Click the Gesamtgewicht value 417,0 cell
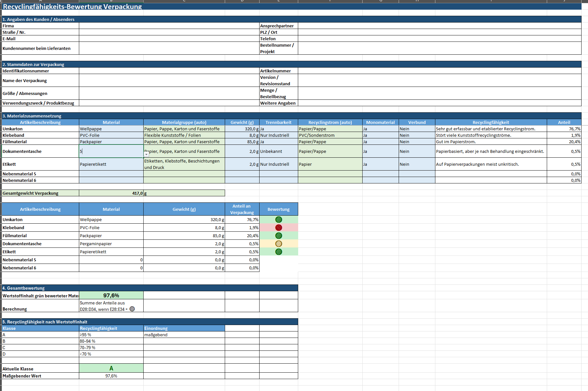588x391 pixels. [111, 193]
